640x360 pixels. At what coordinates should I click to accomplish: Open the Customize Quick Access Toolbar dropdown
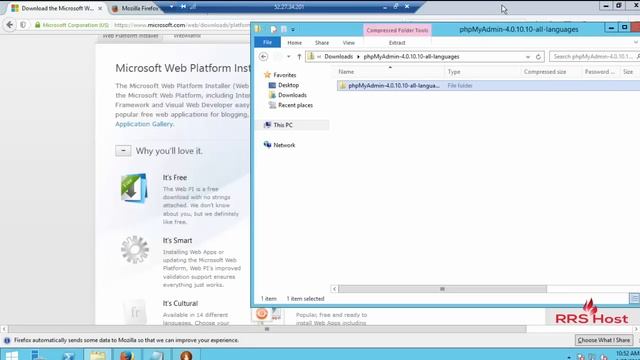293,30
